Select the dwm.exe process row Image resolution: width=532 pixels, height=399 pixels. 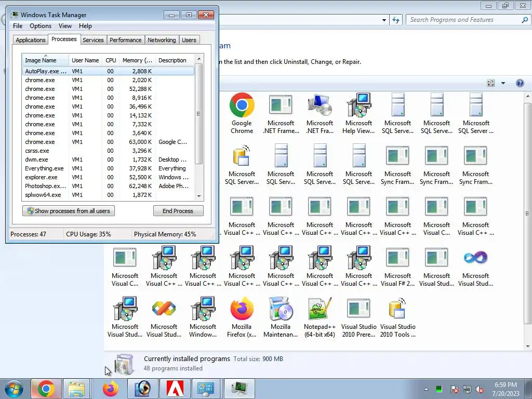[108, 159]
